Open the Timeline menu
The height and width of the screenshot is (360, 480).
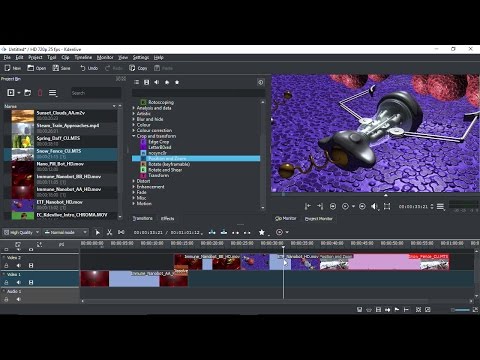coord(83,57)
